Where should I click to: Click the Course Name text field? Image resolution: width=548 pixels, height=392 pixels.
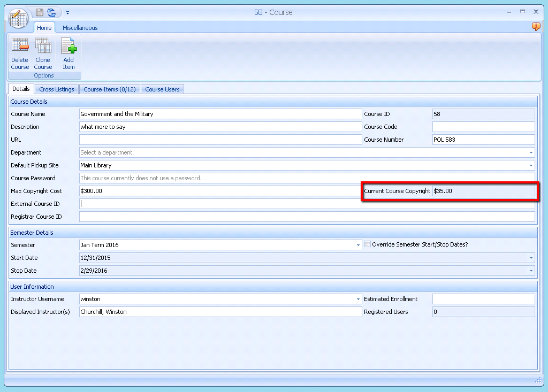pyautogui.click(x=220, y=114)
